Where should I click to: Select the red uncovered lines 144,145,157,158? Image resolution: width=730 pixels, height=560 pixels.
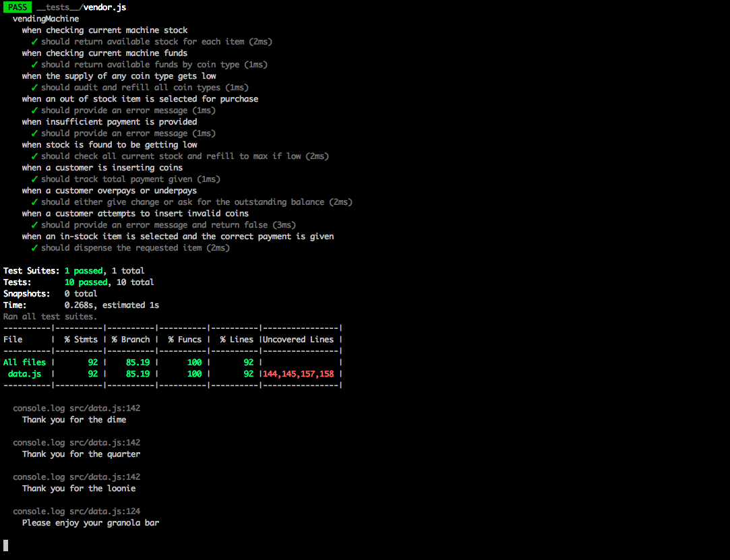pos(299,374)
